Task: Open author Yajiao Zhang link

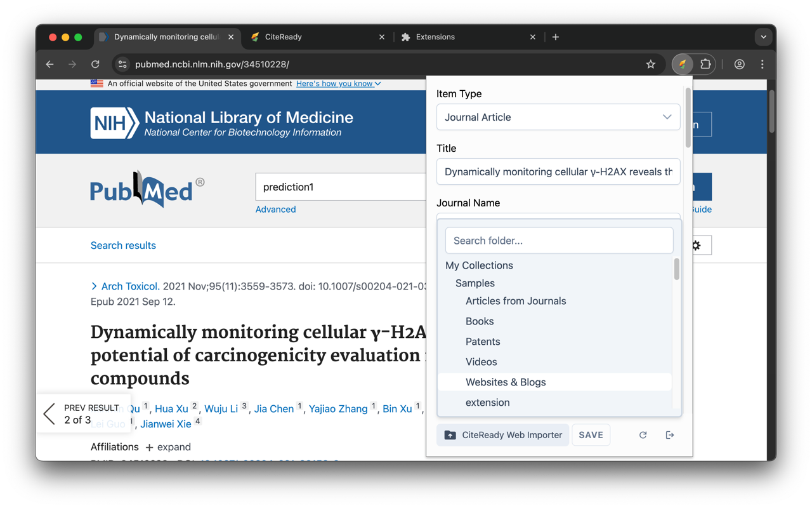Action: tap(338, 409)
